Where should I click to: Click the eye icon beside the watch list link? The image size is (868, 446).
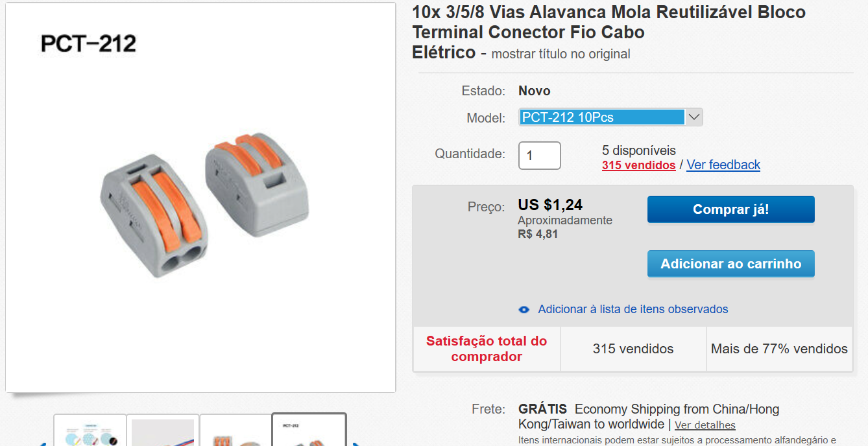[524, 310]
